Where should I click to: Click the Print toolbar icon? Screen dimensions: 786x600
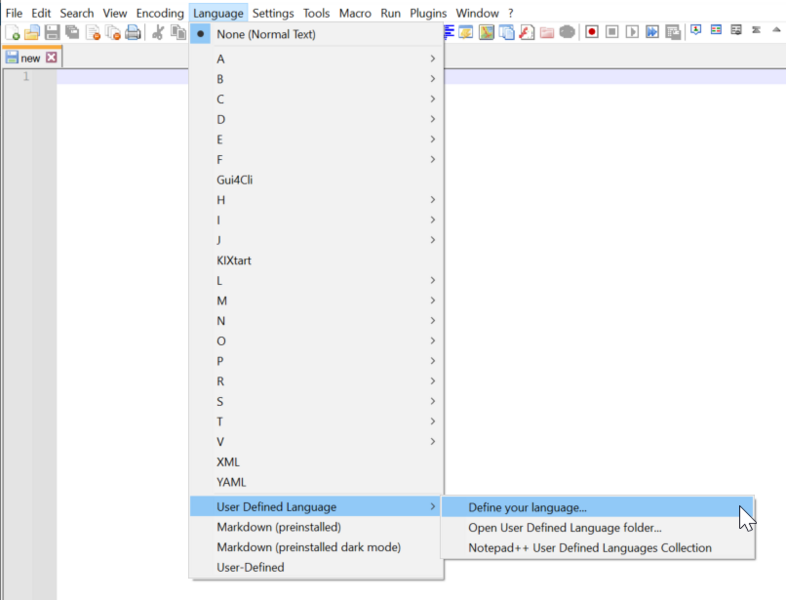tap(133, 32)
